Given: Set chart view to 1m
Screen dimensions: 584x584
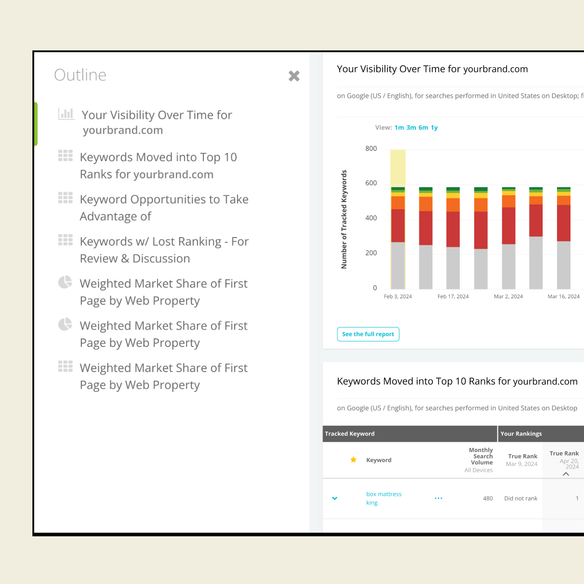Looking at the screenshot, I should tap(399, 127).
